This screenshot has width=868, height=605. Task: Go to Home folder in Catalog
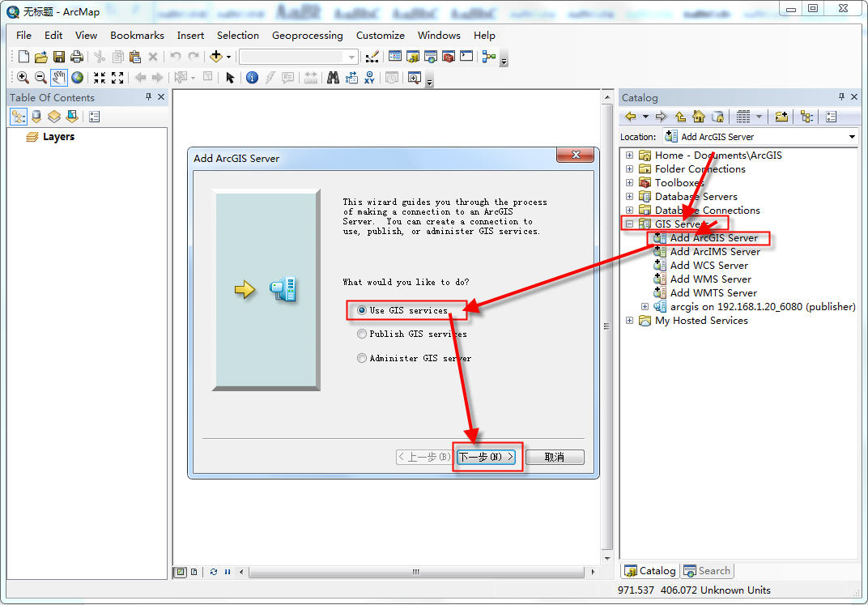pos(699,117)
